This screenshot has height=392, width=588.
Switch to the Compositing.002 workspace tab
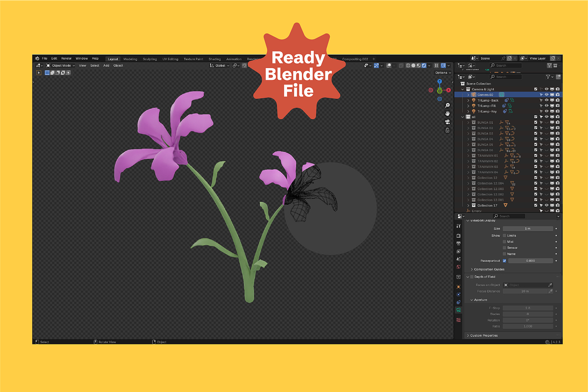(355, 59)
